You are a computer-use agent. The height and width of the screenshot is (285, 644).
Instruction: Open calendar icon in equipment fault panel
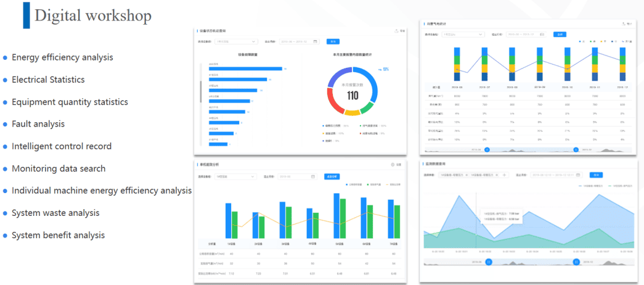tap(316, 42)
